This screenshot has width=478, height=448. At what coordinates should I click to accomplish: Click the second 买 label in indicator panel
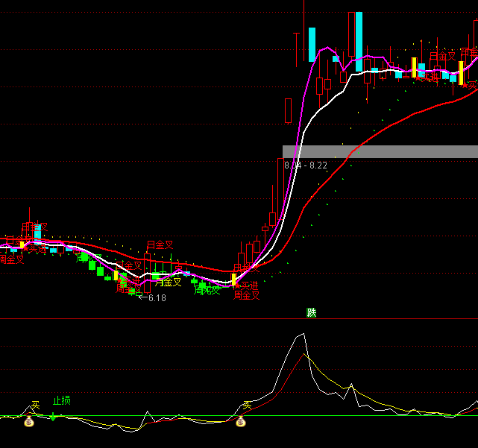point(247,406)
